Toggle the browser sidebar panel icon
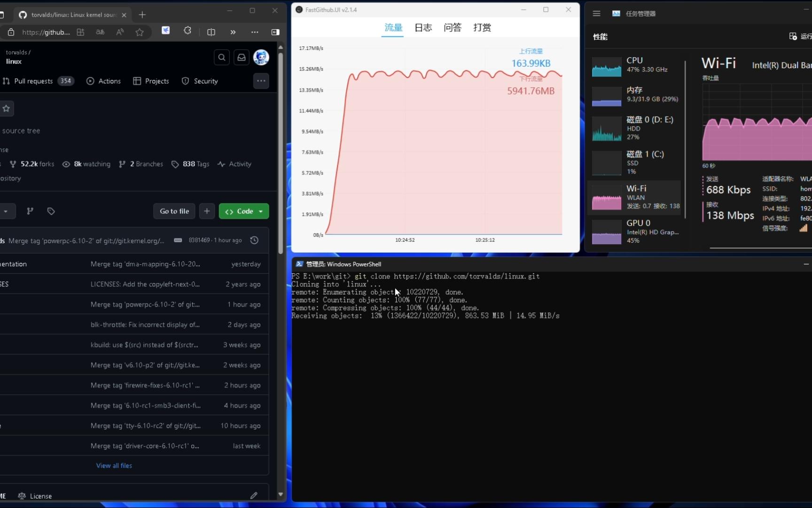The height and width of the screenshot is (508, 812). [x=275, y=32]
